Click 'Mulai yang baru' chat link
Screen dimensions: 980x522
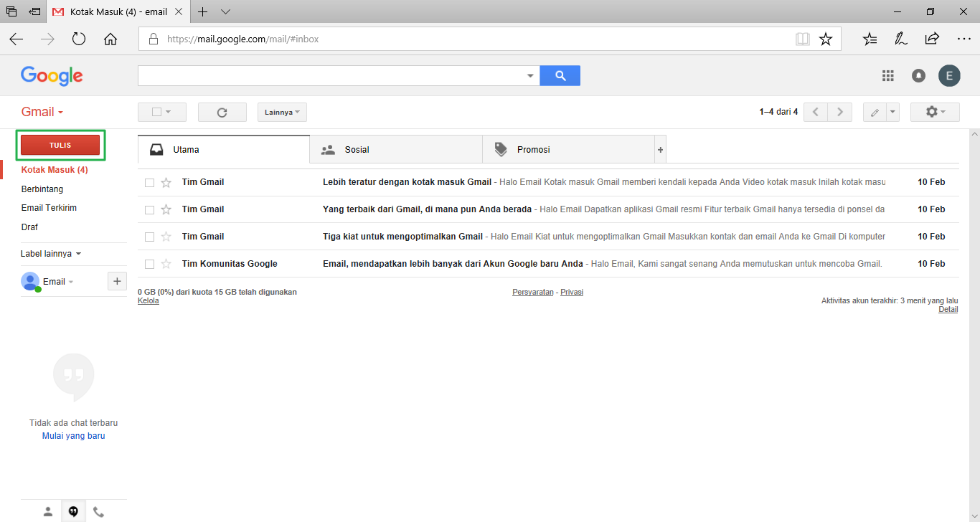click(x=74, y=436)
